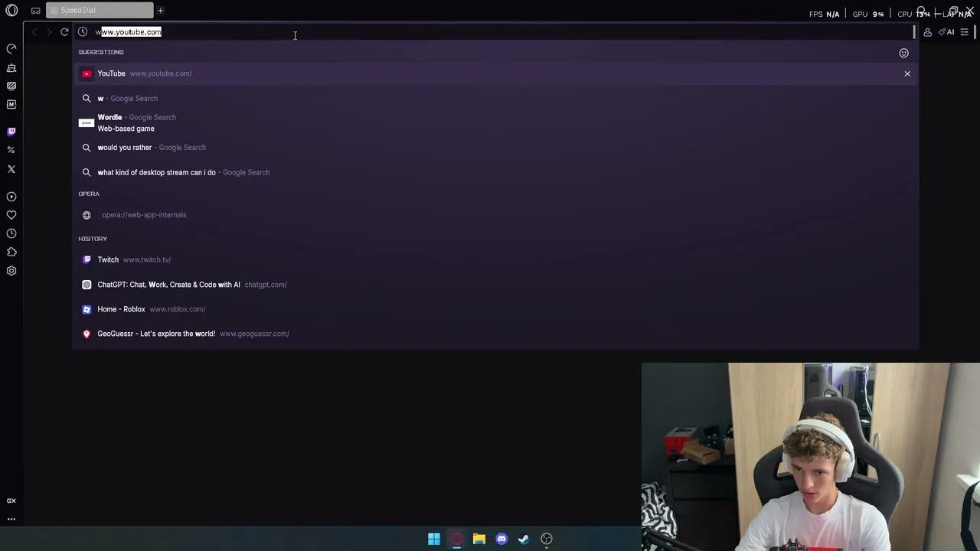Open the GX Corner gamepad icon
Viewport: 980px width, 551px height.
(35, 11)
